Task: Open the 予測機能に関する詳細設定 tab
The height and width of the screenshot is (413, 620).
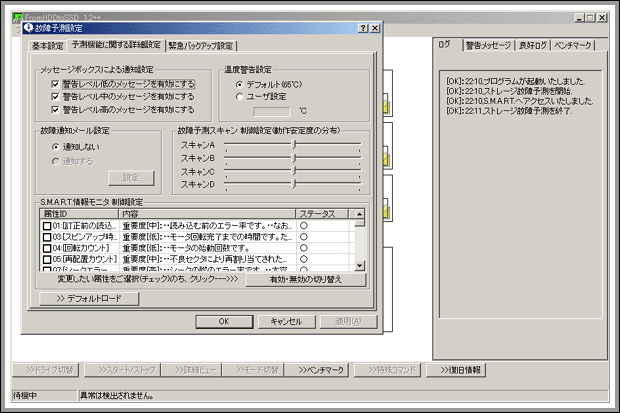Action: pyautogui.click(x=116, y=45)
